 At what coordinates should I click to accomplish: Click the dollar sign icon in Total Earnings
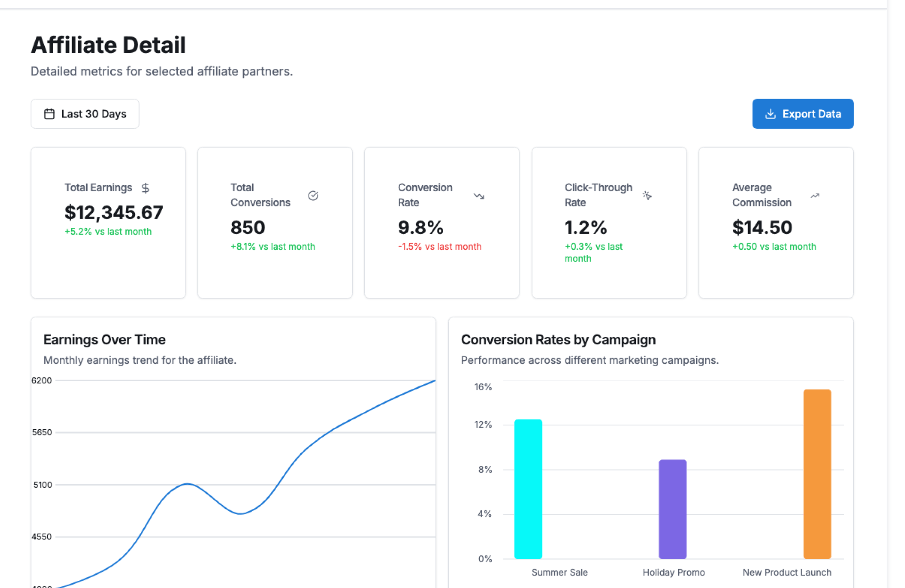pyautogui.click(x=145, y=188)
